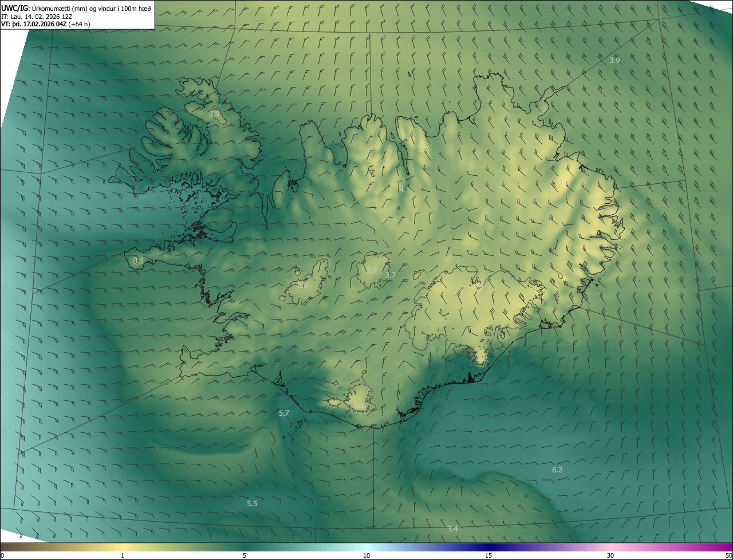This screenshot has height=560, width=733.
Task: Click the map title 'Úrkomumætti (mm) og vindur í 100m hæð'
Action: (92, 8)
